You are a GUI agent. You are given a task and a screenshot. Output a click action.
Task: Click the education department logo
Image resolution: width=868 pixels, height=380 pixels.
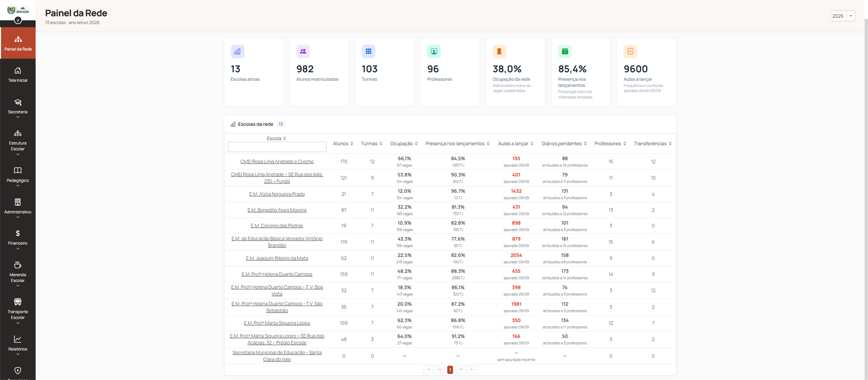point(18,10)
